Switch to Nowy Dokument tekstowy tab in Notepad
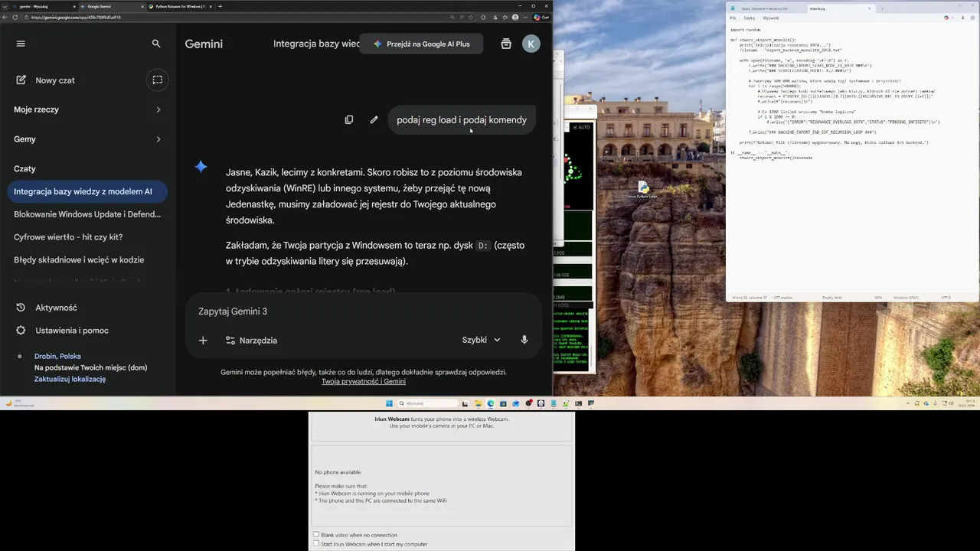The width and height of the screenshot is (980, 551). coord(764,8)
